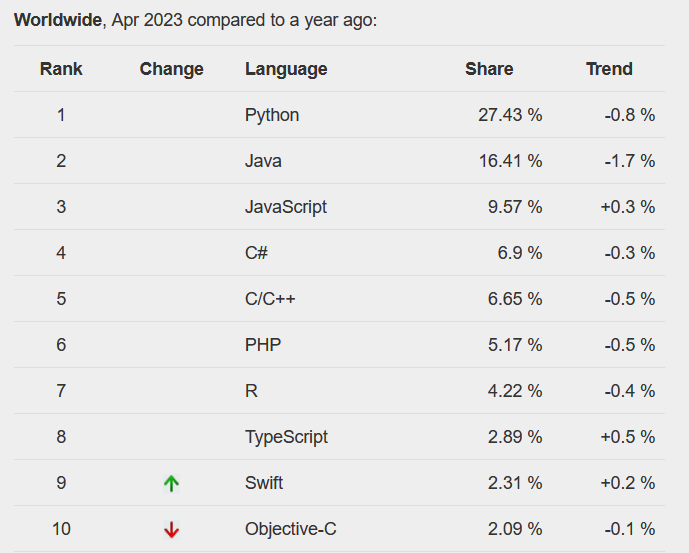This screenshot has width=689, height=553.
Task: Click Python's 27.43 % share value
Action: click(510, 115)
